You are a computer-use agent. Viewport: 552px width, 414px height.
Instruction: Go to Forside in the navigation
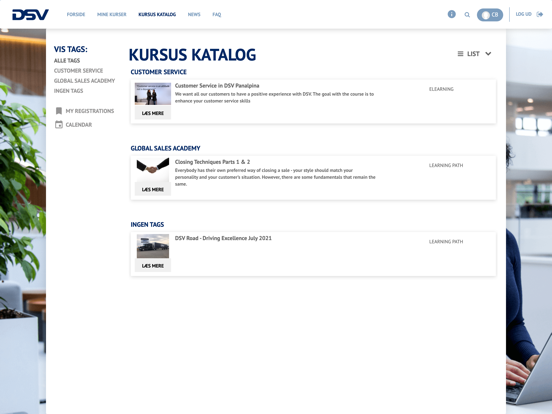pyautogui.click(x=76, y=14)
